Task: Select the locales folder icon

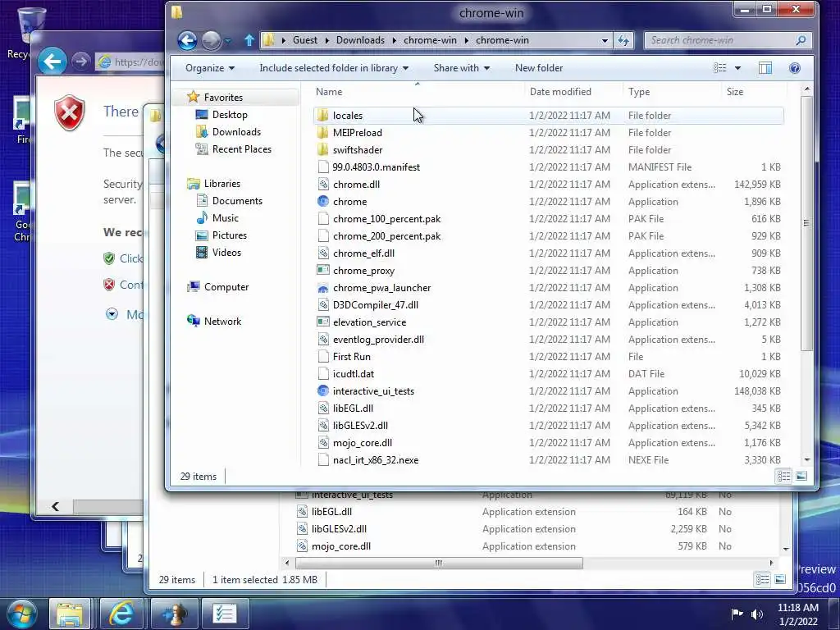Action: click(x=322, y=115)
